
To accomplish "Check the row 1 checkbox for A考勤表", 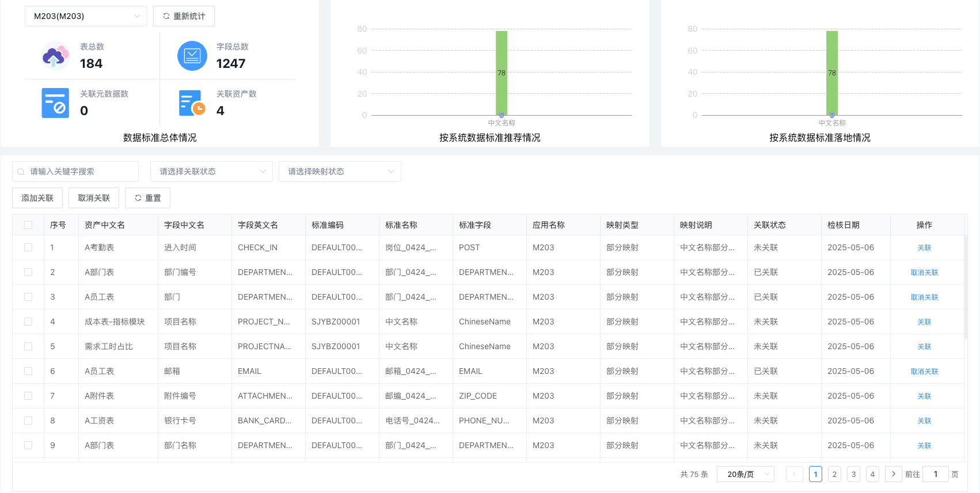I will coord(28,247).
